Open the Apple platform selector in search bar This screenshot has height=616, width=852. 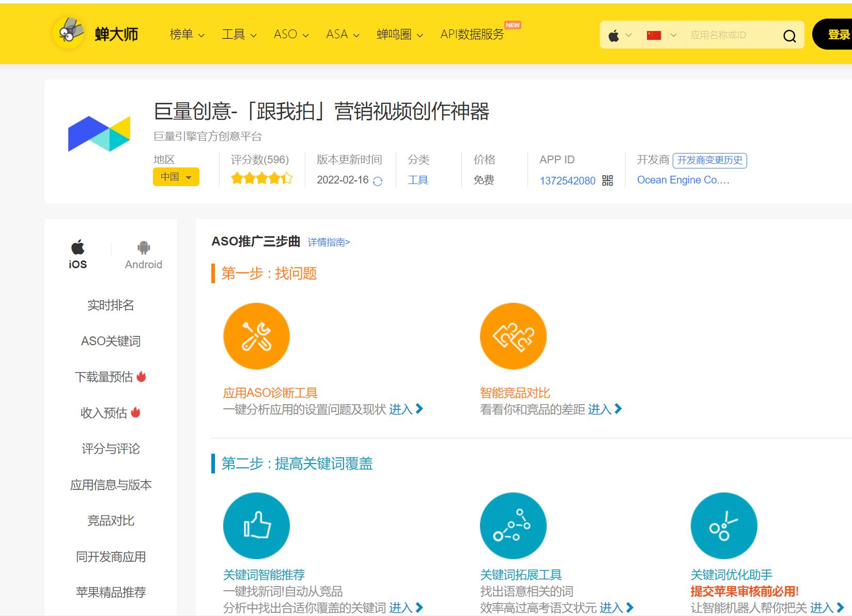point(621,35)
